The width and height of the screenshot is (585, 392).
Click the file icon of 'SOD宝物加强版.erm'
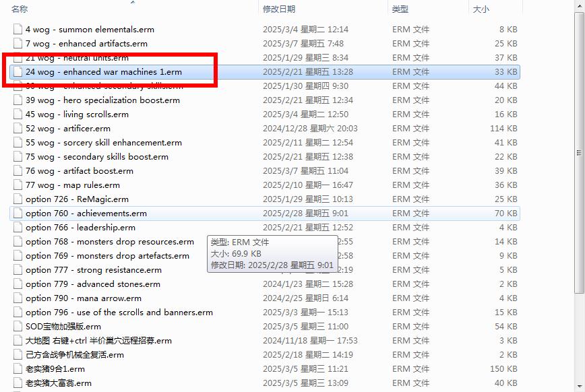(x=18, y=327)
